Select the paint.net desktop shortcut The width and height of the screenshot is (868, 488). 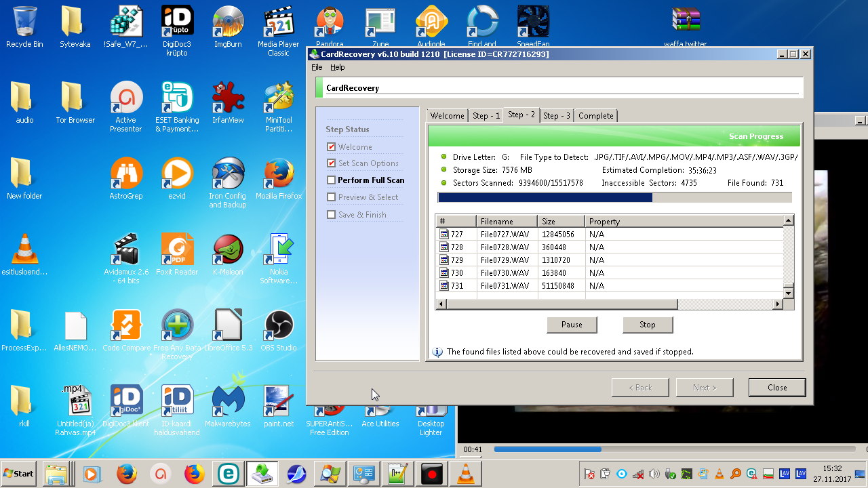pyautogui.click(x=278, y=407)
